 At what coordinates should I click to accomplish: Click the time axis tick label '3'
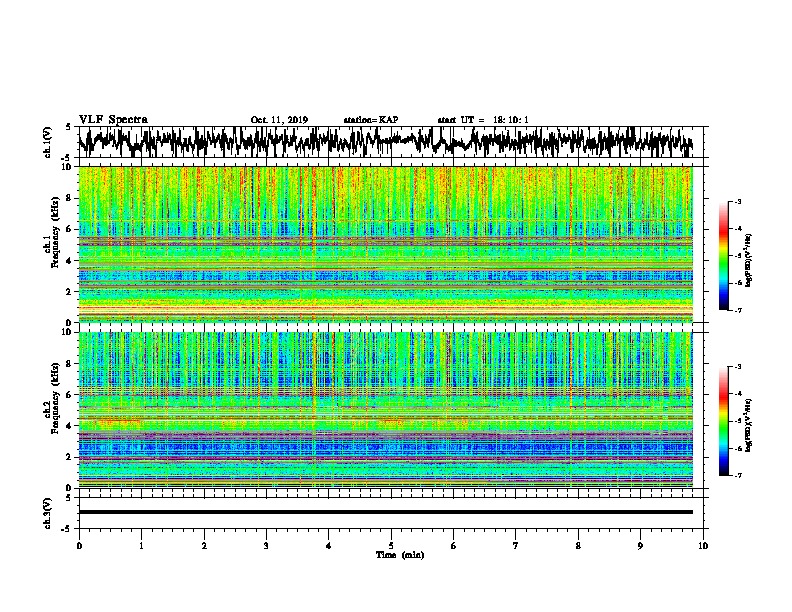[x=266, y=546]
